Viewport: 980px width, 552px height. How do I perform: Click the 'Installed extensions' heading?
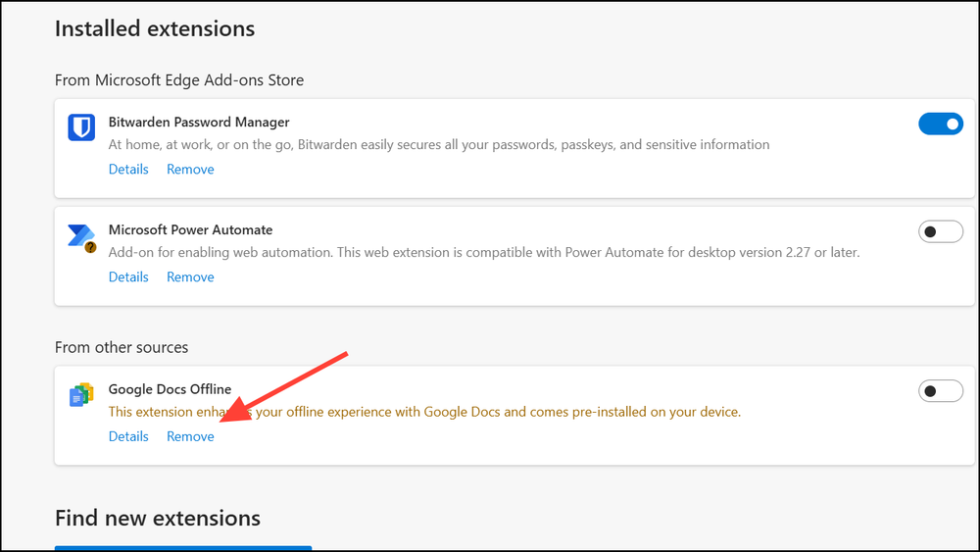[x=155, y=28]
